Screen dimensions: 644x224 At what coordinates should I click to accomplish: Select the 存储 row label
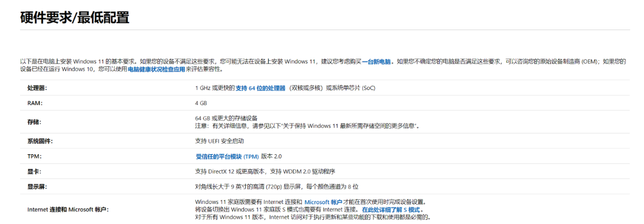click(34, 122)
